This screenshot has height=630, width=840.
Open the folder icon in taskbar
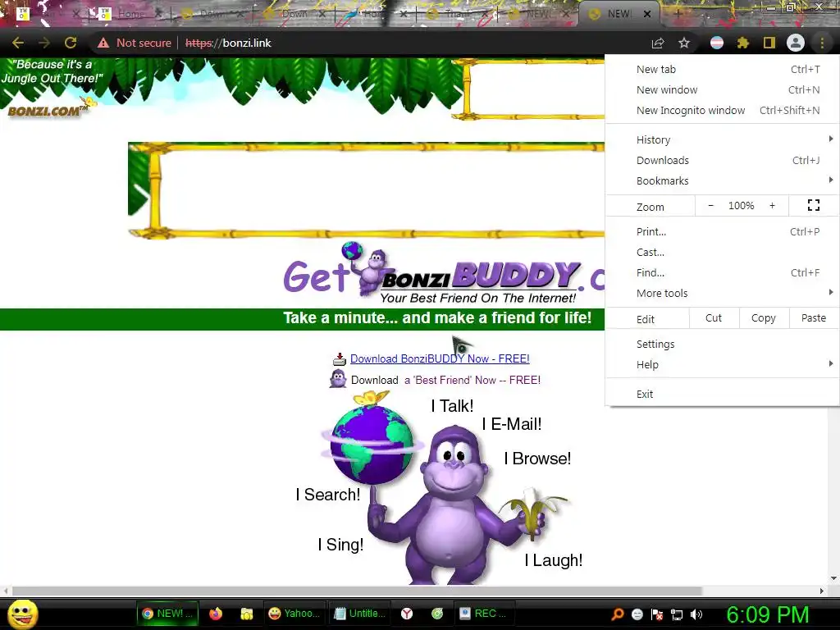point(246,614)
